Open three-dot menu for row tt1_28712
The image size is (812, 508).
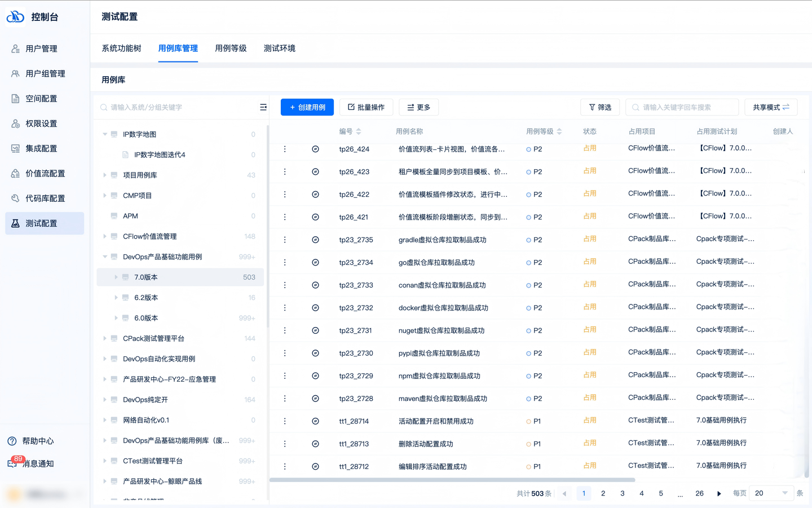point(285,466)
